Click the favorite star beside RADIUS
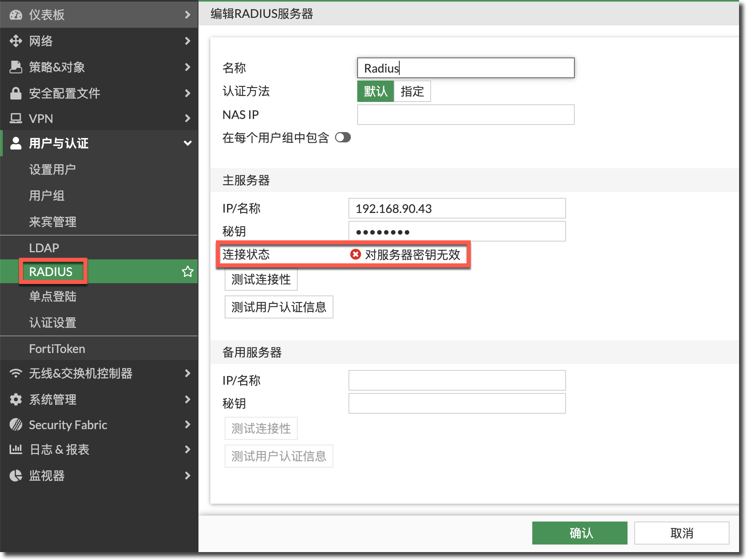747x560 pixels. coord(187,272)
